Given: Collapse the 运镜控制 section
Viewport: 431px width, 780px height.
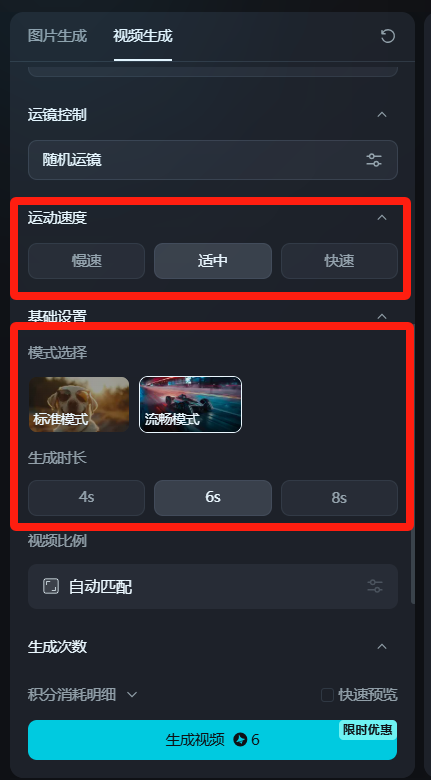Looking at the screenshot, I should [382, 114].
